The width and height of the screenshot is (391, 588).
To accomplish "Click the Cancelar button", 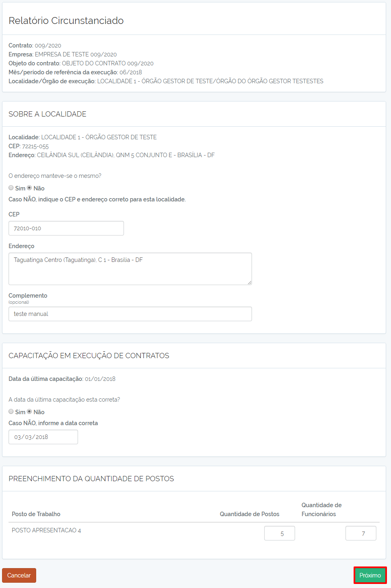I will (x=19, y=575).
